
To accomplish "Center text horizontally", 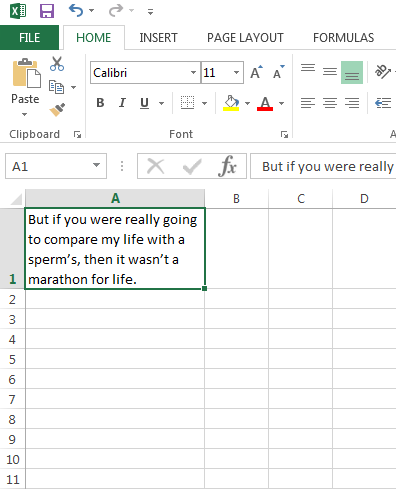I will point(330,103).
